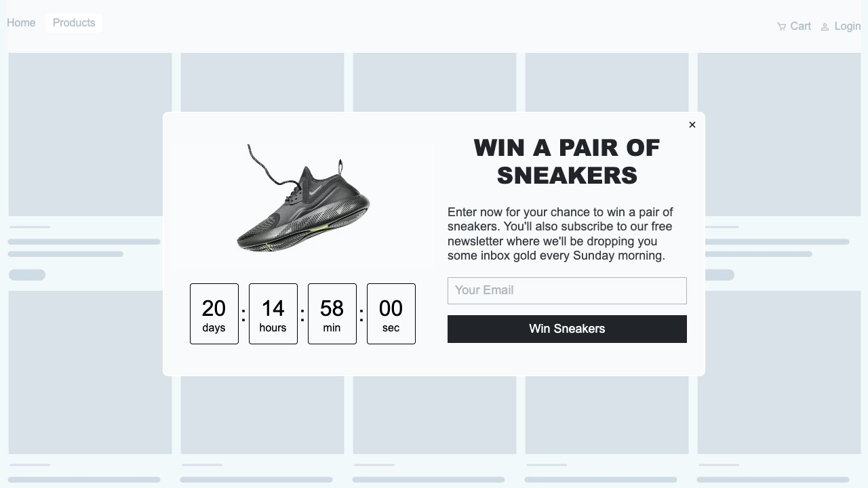
Task: Select the bottom-right product placeholder image
Action: tap(778, 372)
